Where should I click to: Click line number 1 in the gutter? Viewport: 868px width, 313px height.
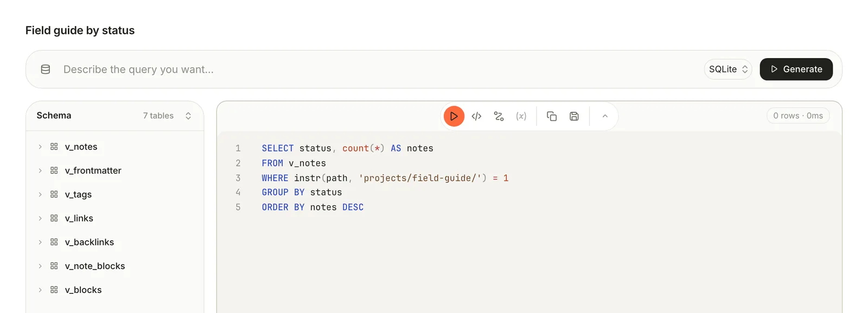(x=238, y=148)
